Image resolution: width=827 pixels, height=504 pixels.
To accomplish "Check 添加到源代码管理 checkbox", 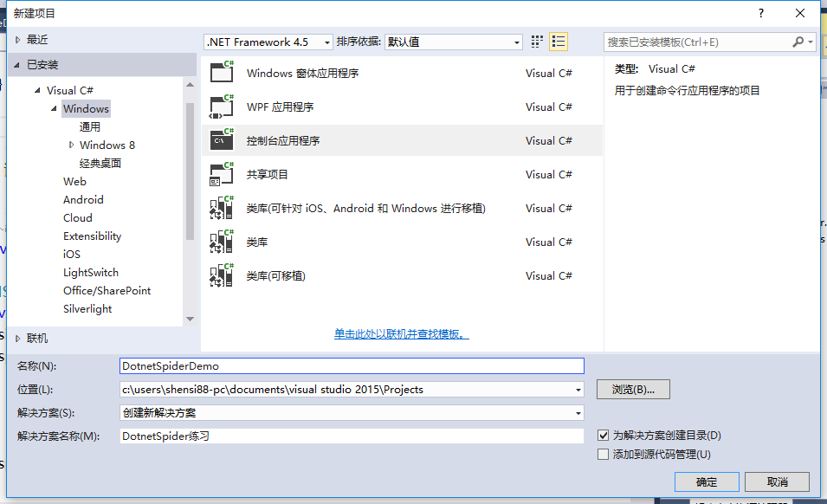I will click(x=603, y=455).
